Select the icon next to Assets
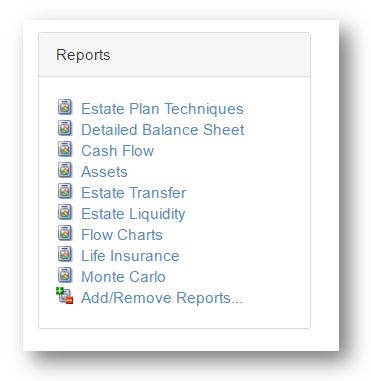Screen dimensions: 371x381 click(65, 170)
